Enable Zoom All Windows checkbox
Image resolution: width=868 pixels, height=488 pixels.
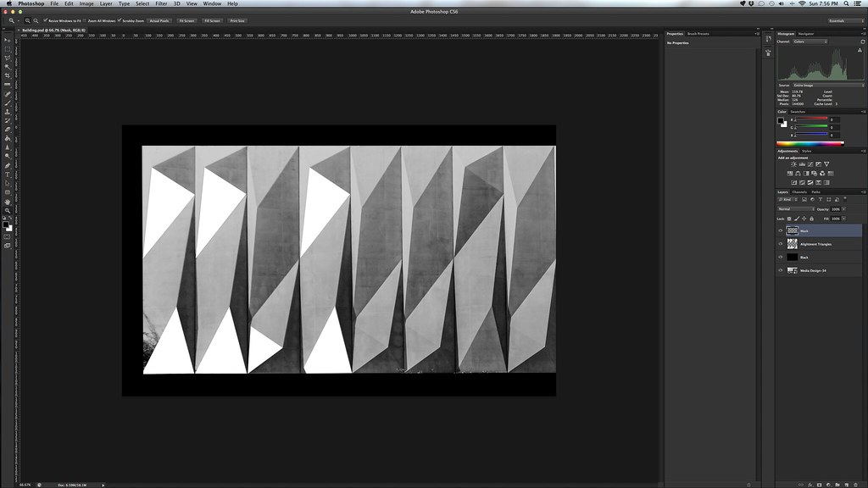click(x=86, y=19)
